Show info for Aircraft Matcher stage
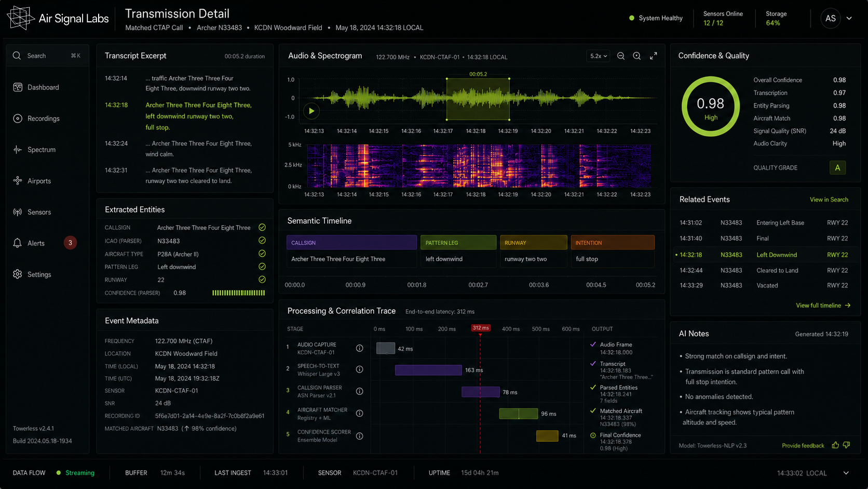The image size is (868, 489). coord(359,414)
